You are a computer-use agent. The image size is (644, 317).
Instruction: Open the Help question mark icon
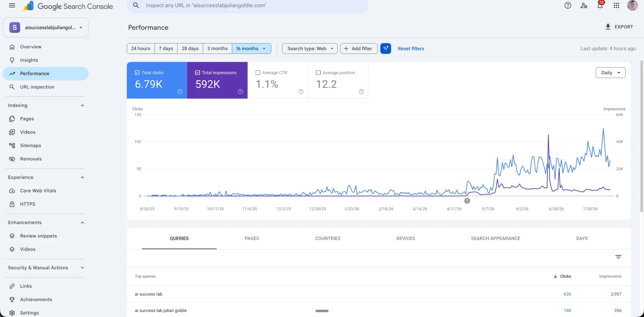(568, 5)
